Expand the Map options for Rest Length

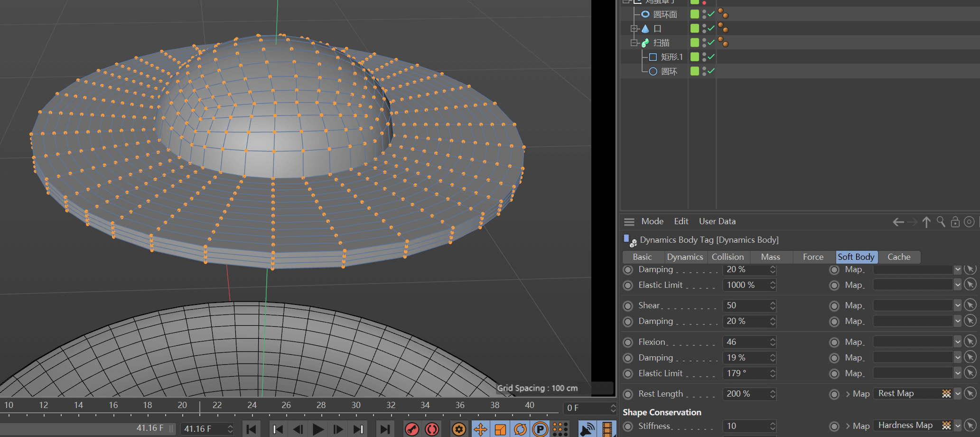tap(848, 394)
